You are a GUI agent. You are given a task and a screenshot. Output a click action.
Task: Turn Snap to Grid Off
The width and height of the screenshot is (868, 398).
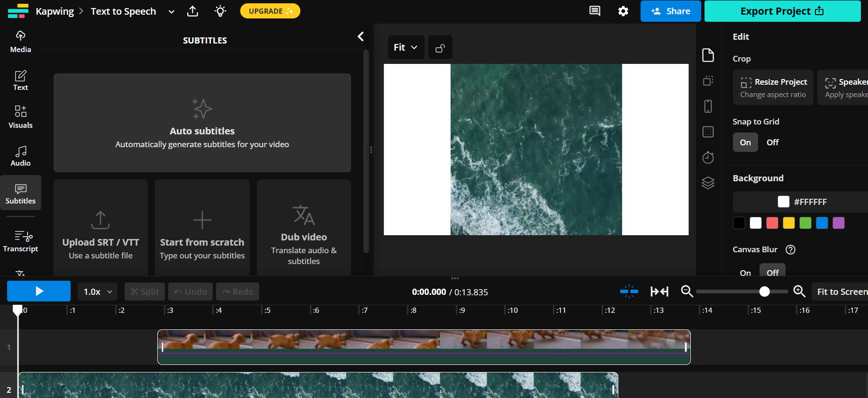pos(773,142)
